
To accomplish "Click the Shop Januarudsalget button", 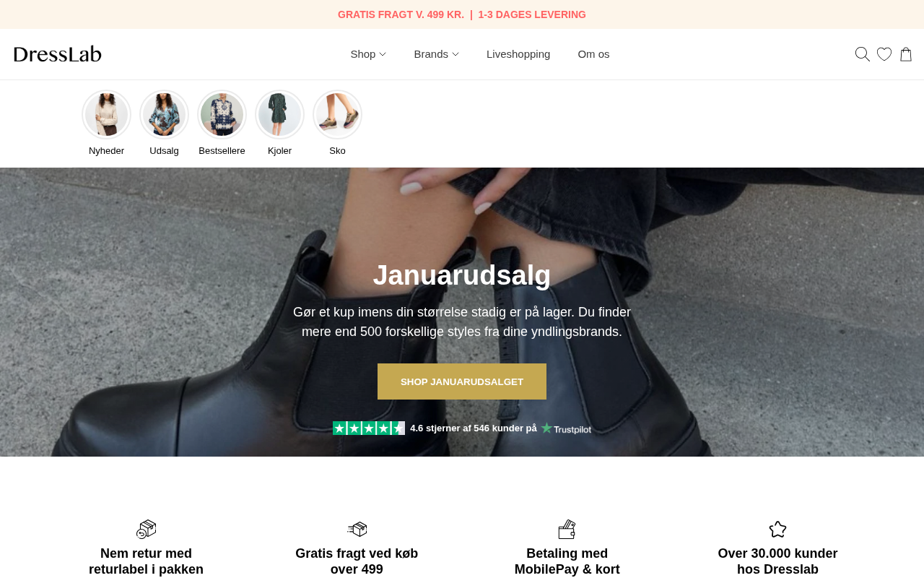I will click(x=462, y=381).
